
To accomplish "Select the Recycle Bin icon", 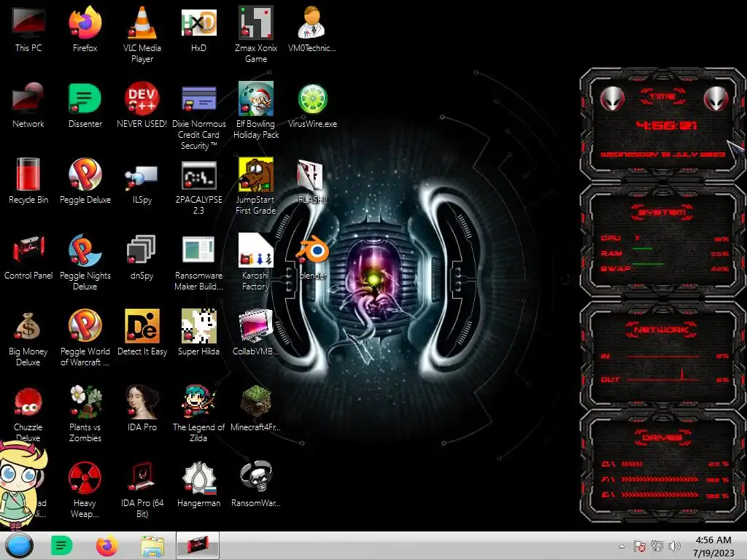I will 28,181.
